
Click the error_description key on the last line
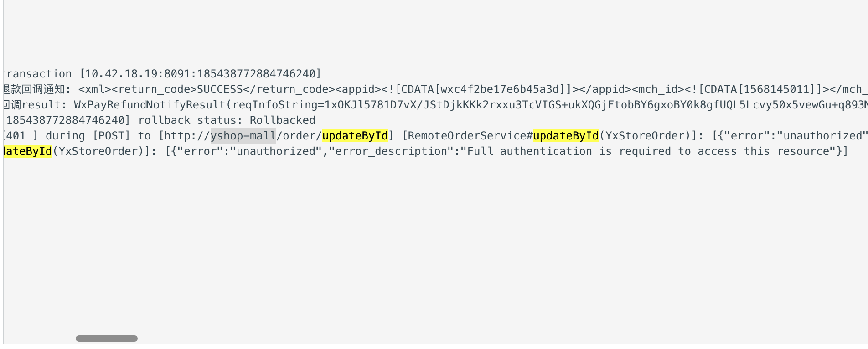(392, 151)
